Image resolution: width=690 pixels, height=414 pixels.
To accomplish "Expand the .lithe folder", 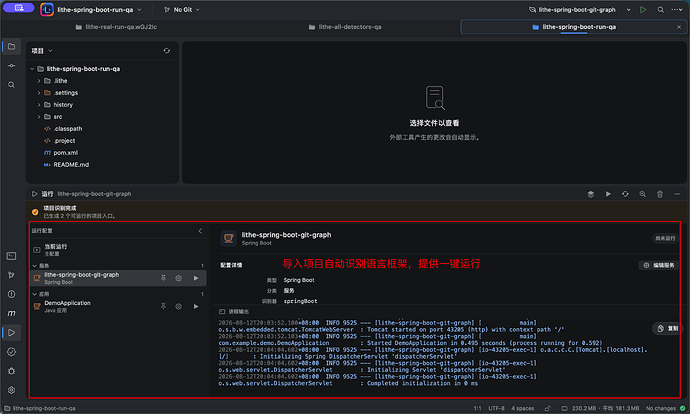I will pyautogui.click(x=39, y=81).
